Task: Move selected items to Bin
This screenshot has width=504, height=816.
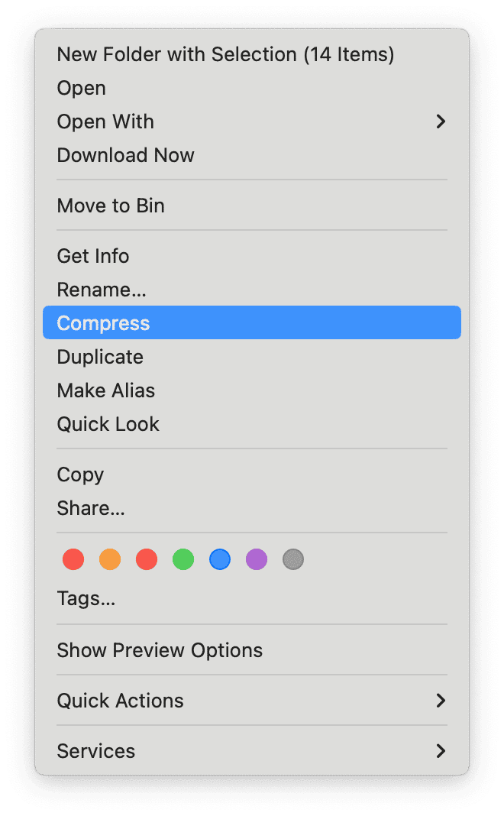Action: 110,206
